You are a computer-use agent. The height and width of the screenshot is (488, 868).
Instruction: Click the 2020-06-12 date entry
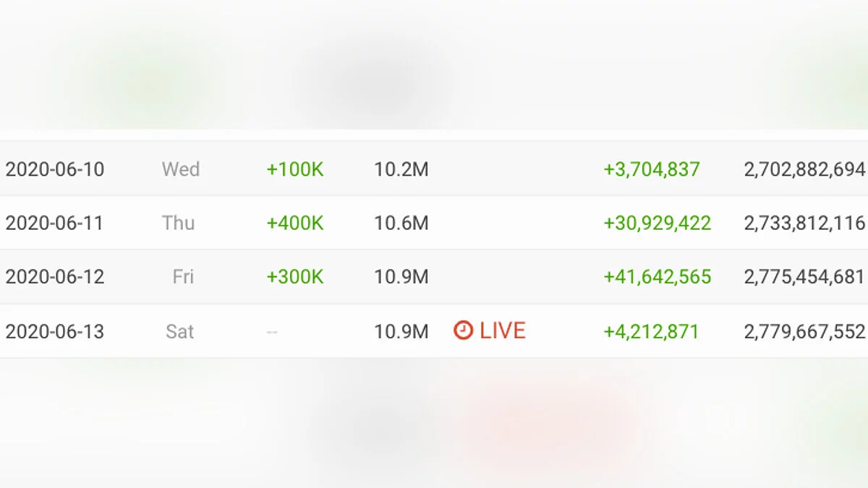point(55,277)
